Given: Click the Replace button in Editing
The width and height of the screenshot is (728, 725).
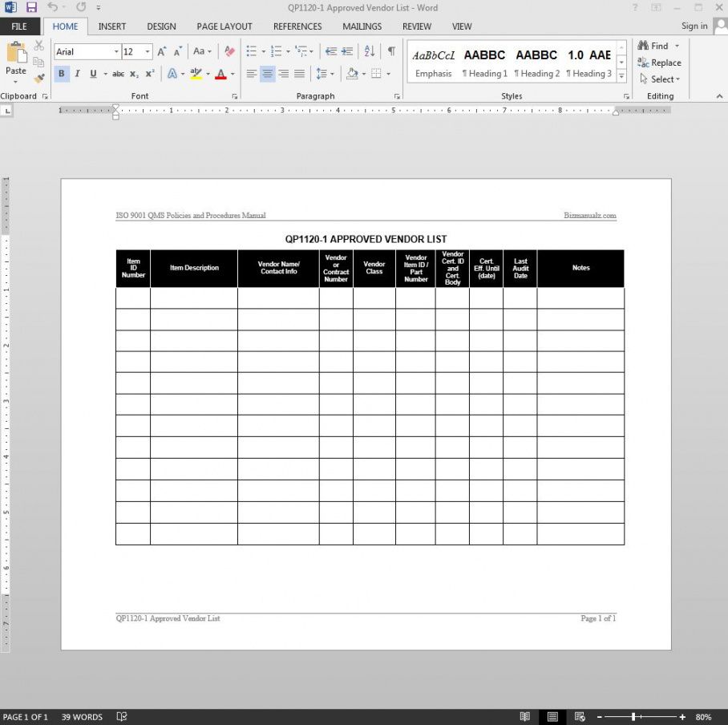Looking at the screenshot, I should tap(659, 63).
